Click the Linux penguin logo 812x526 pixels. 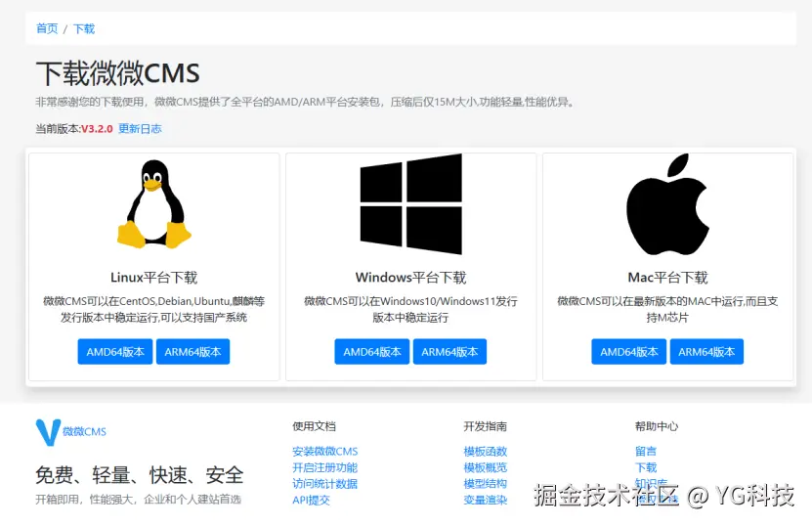coord(153,203)
